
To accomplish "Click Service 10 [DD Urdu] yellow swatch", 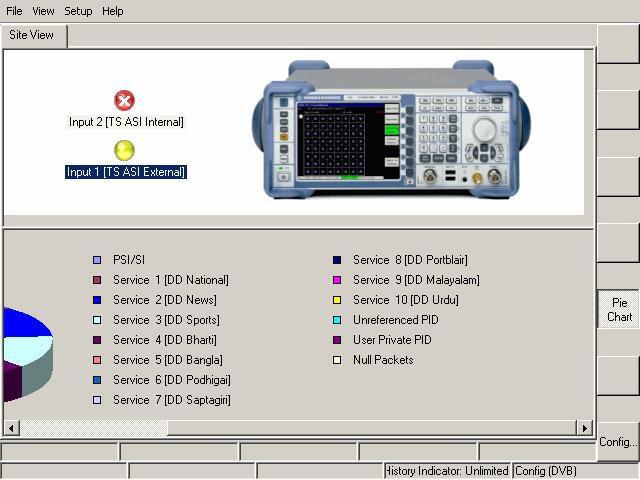I will click(337, 300).
